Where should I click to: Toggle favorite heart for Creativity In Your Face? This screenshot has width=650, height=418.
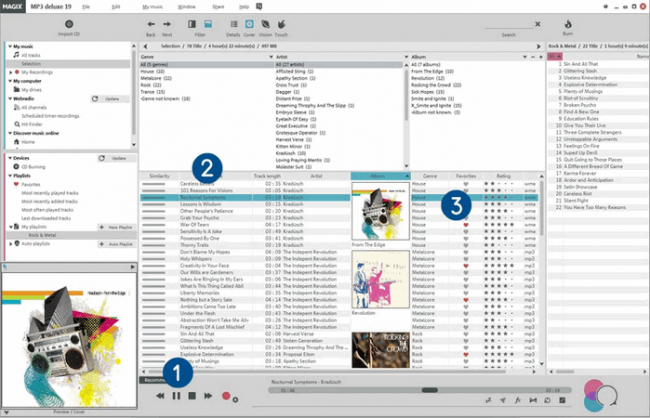[x=466, y=266]
